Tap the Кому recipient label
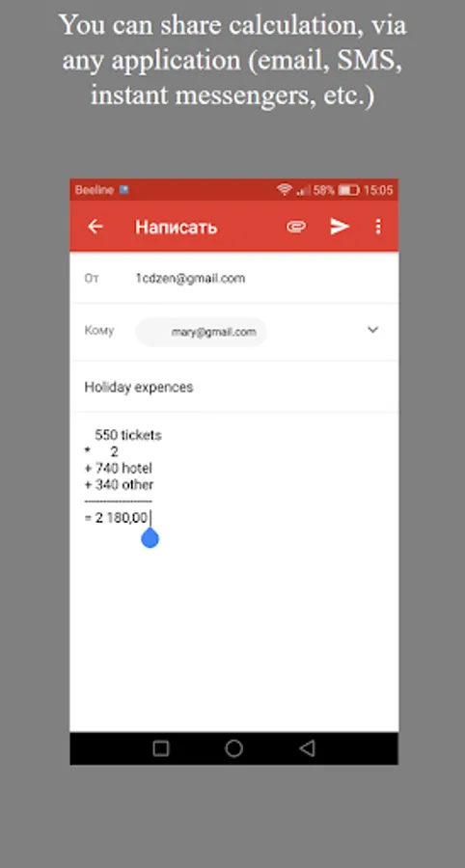Image resolution: width=465 pixels, height=868 pixels. (x=99, y=331)
